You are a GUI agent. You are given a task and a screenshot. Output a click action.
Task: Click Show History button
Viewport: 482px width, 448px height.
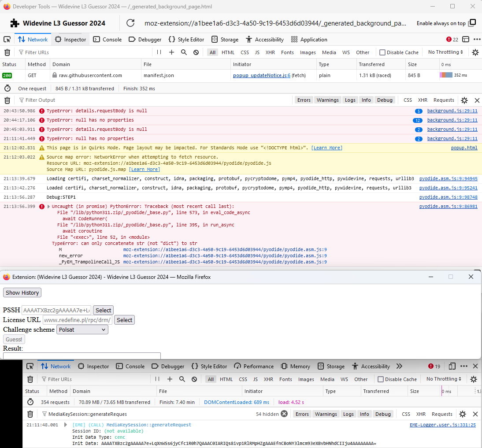(x=22, y=292)
